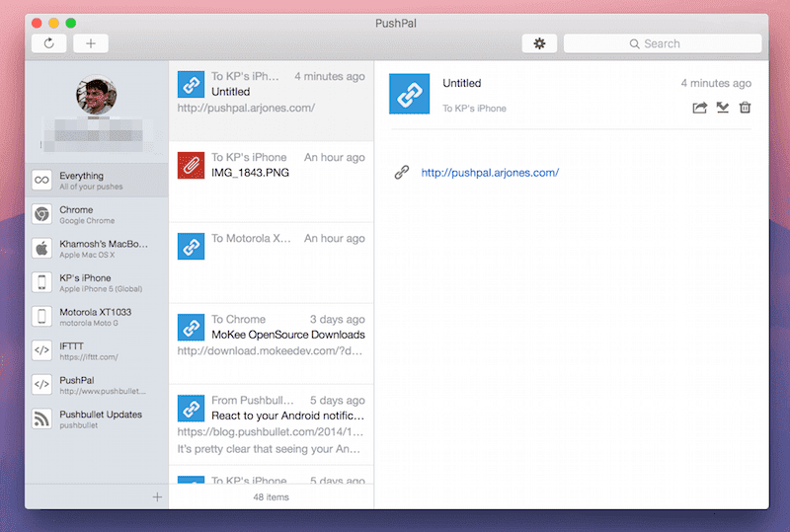Open 'To Motorola X…' push entry text
Viewport: 790px width, 532px height.
251,238
